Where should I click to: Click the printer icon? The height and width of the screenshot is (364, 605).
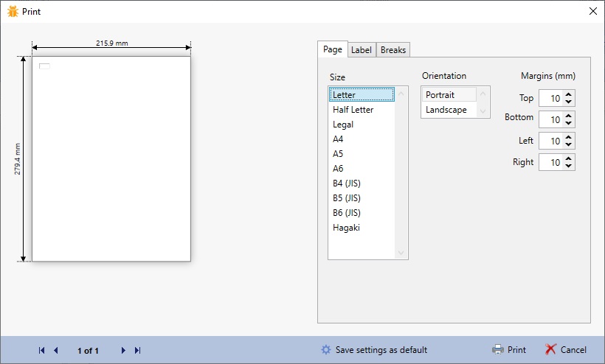coord(498,350)
